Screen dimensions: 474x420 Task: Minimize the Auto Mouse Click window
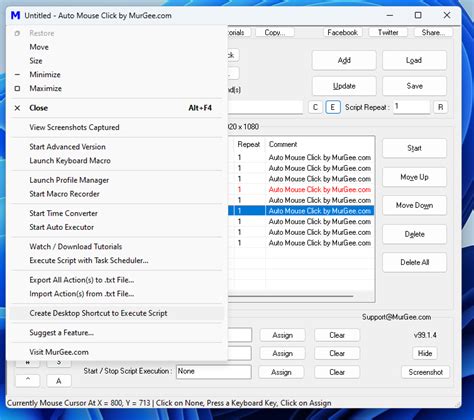tap(390, 15)
